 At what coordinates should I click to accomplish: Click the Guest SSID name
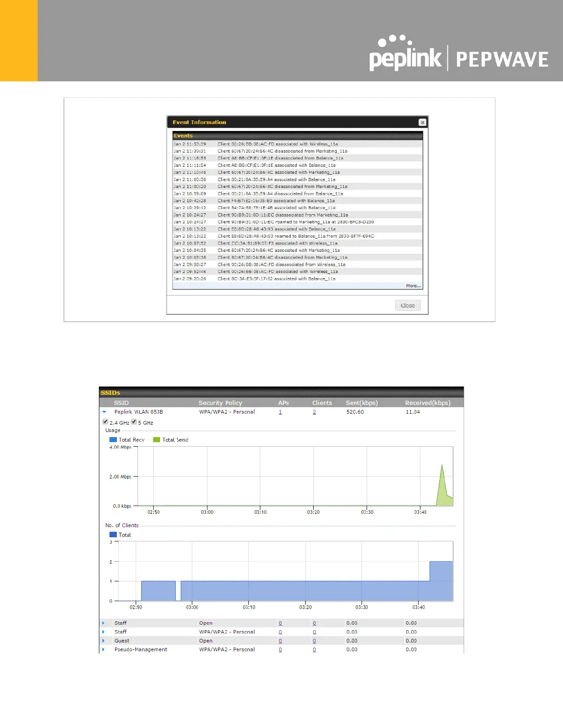(x=122, y=641)
